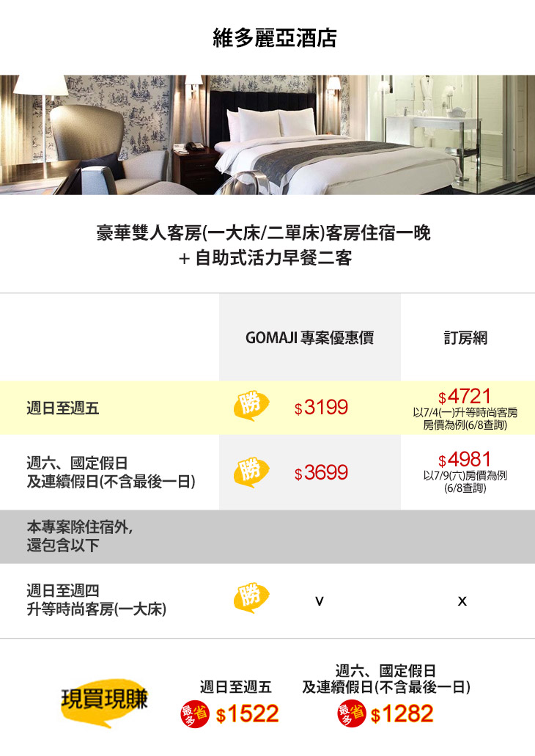The height and width of the screenshot is (756, 535).
Task: Click the v checkmark under GOMAJI column
Action: pos(319,601)
